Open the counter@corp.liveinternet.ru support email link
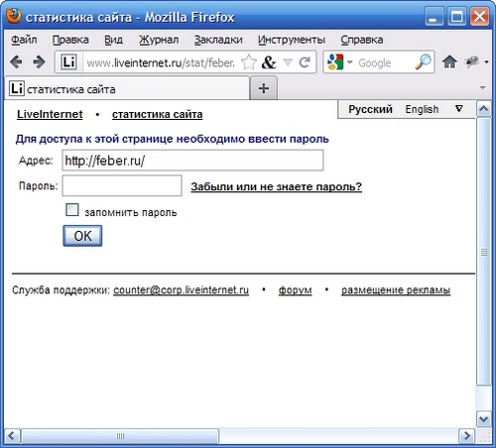Screen dimensions: 496x448 click(181, 290)
